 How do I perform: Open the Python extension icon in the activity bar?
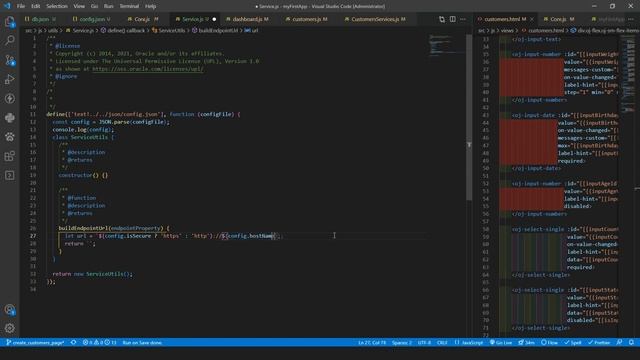pyautogui.click(x=9, y=118)
